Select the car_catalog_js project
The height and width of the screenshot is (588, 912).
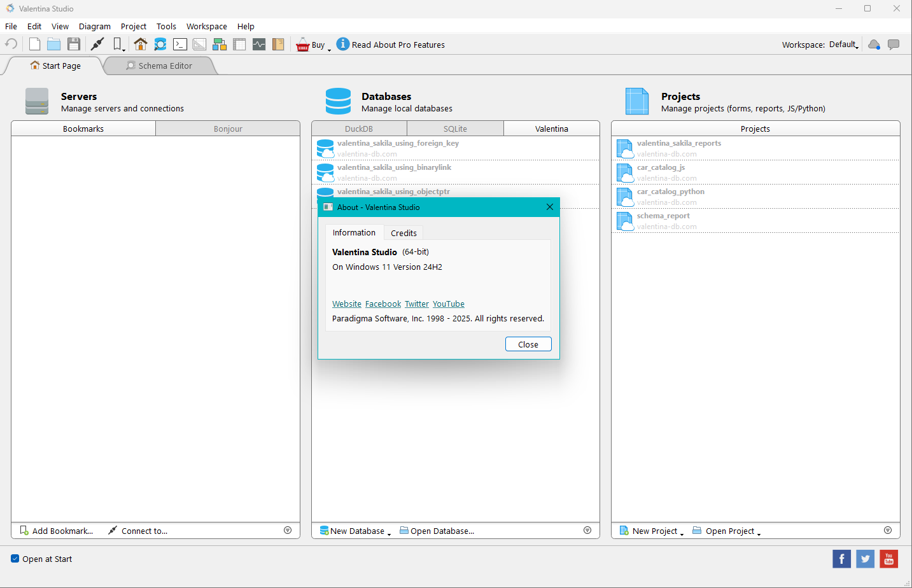pyautogui.click(x=755, y=172)
